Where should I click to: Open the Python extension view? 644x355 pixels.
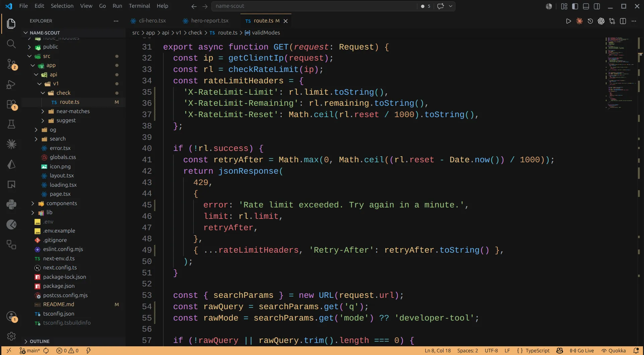[11, 204]
